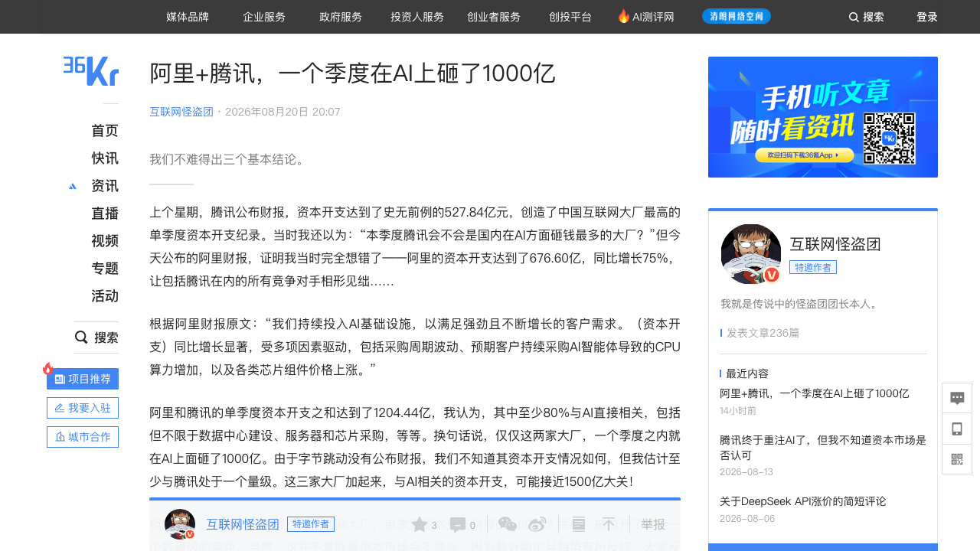Open 企业服务 in the top navigation
The width and height of the screenshot is (980, 551).
264,17
